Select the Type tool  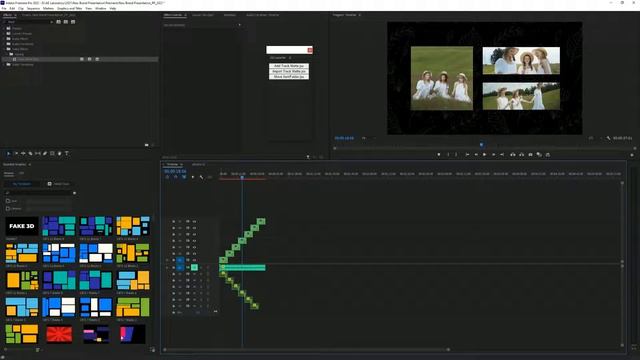(x=67, y=153)
